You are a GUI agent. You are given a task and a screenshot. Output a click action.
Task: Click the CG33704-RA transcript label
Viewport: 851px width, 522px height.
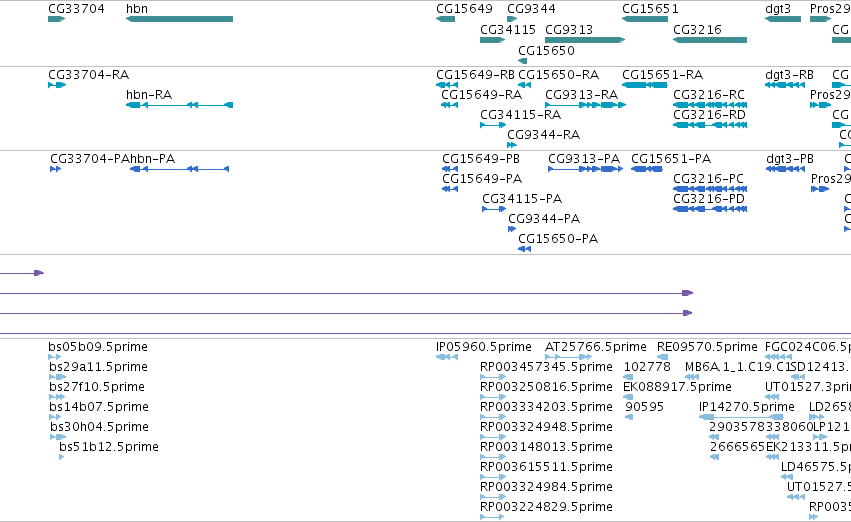click(x=88, y=74)
